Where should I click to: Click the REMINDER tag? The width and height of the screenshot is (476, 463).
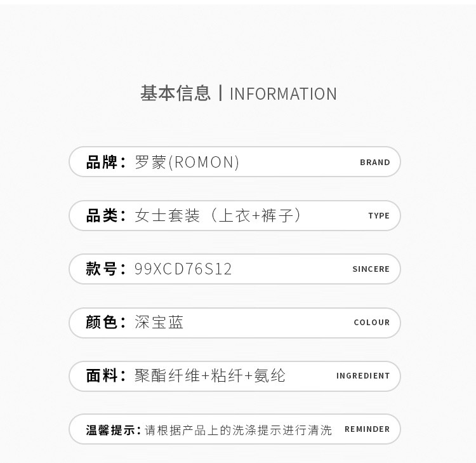tap(367, 429)
